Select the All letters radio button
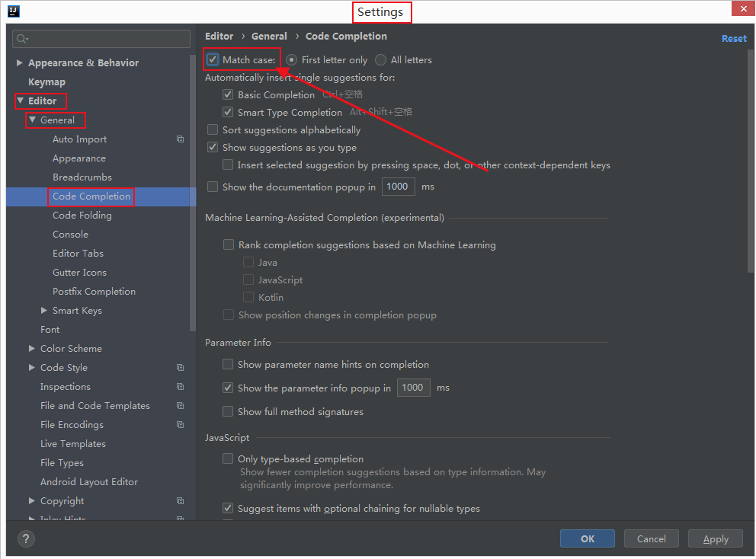 click(380, 59)
